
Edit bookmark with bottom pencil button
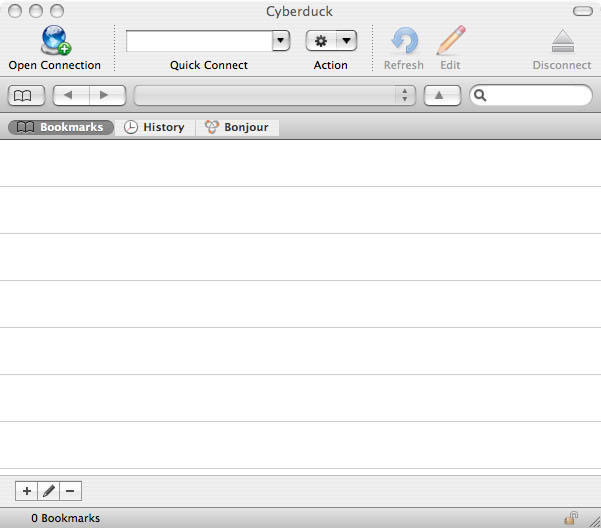point(48,491)
